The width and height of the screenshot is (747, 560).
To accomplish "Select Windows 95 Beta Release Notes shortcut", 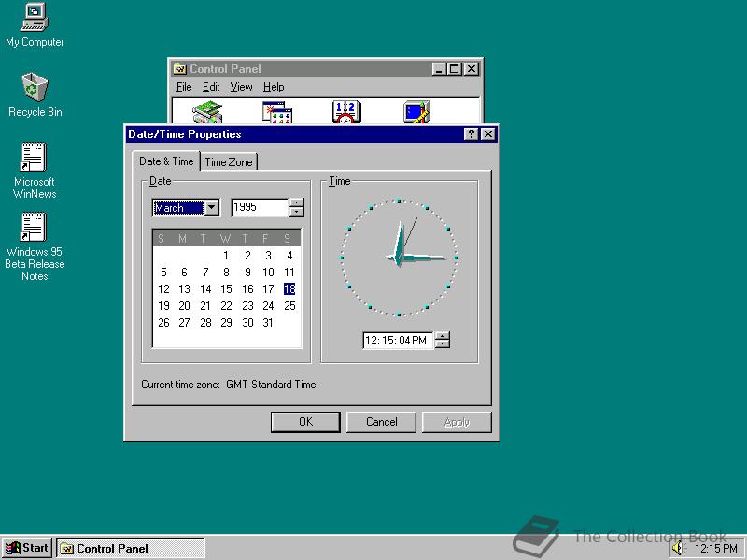I will point(35,246).
